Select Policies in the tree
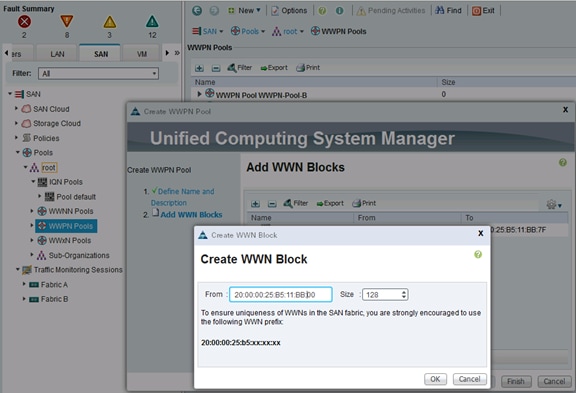 click(46, 138)
